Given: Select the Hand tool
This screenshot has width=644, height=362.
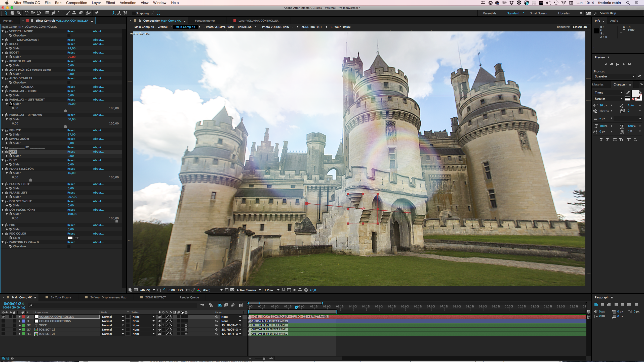Looking at the screenshot, I should coord(12,13).
